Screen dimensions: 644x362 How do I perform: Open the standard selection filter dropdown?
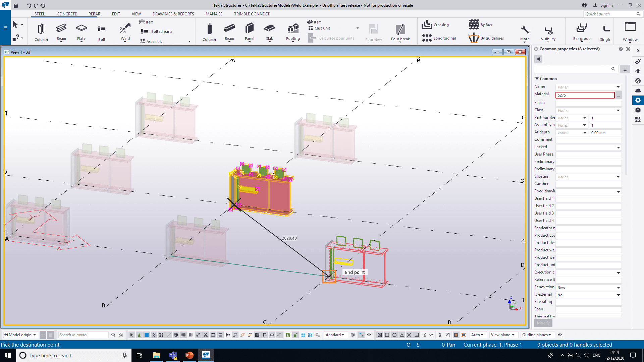[335, 335]
